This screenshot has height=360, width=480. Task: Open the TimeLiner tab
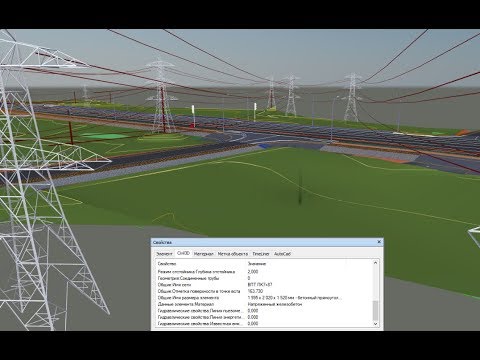point(261,254)
